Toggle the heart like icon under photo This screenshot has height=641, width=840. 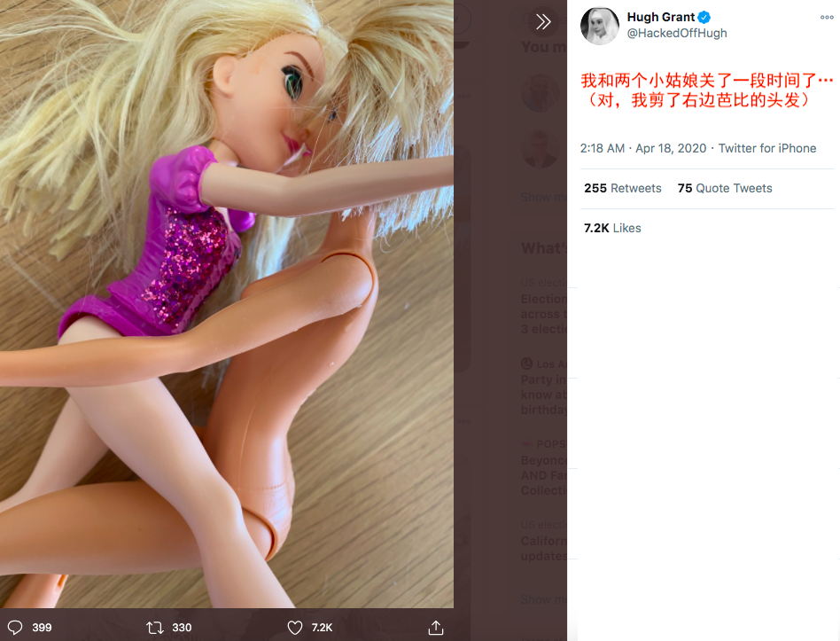tap(295, 628)
